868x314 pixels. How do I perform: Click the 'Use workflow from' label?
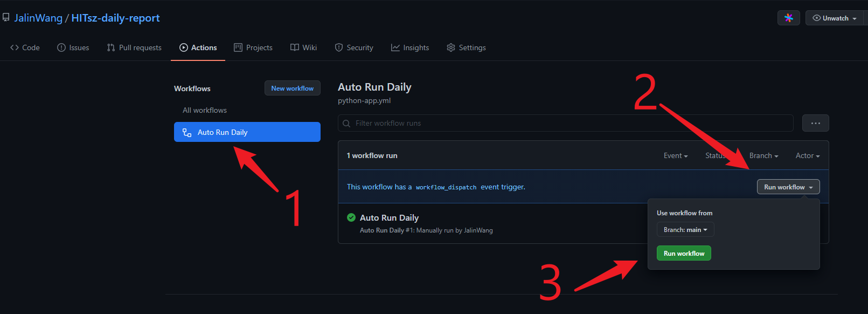(x=684, y=213)
